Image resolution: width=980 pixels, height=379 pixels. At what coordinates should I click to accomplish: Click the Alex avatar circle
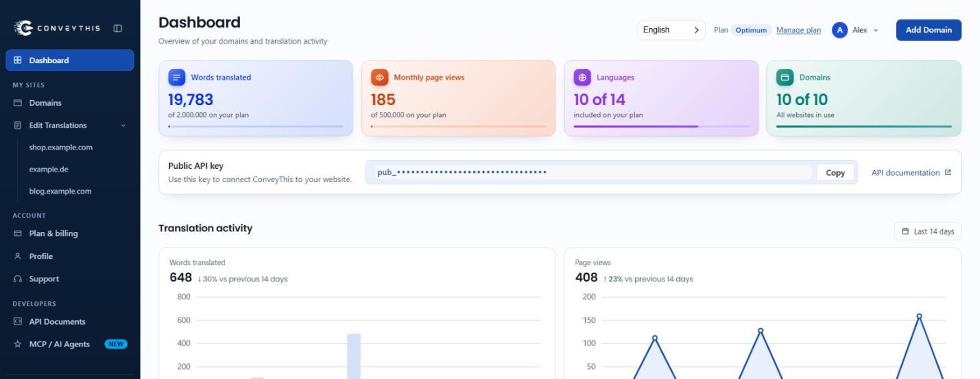tap(839, 30)
